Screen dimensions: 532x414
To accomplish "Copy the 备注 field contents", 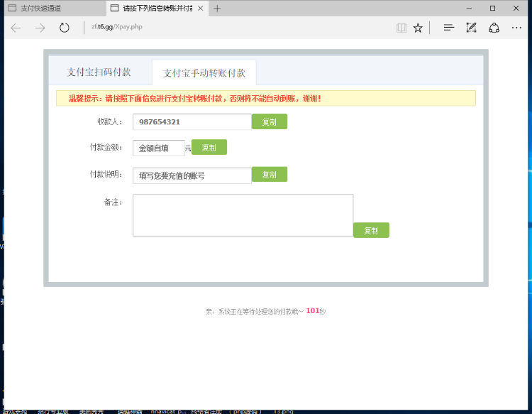I will 371,230.
